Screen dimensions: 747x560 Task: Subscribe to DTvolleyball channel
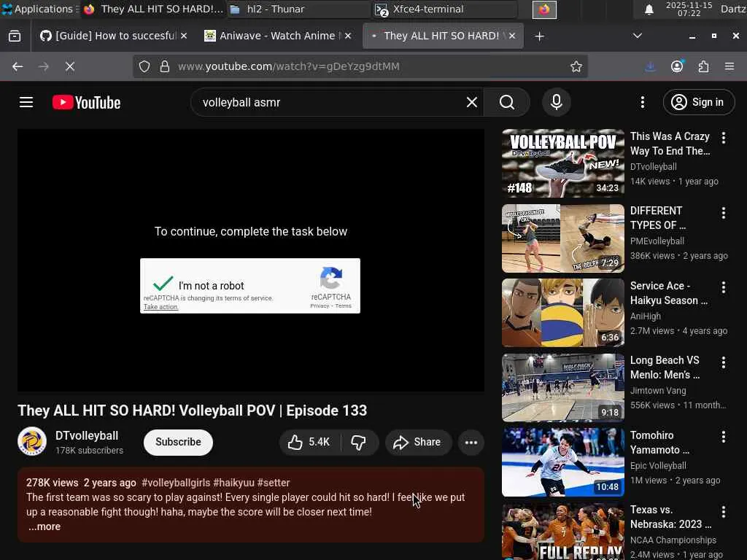point(178,443)
